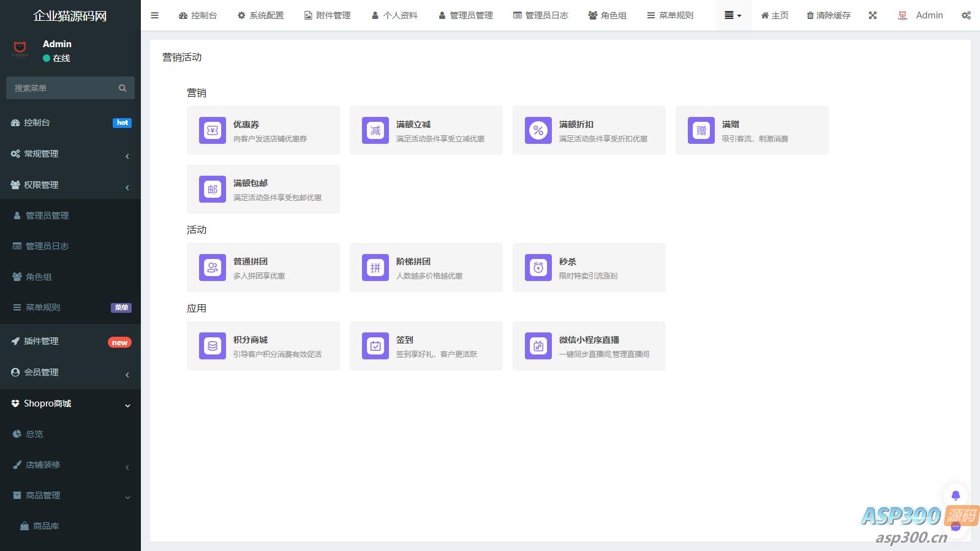
Task: Open the 秒杀 flash sale activity
Action: (x=538, y=268)
